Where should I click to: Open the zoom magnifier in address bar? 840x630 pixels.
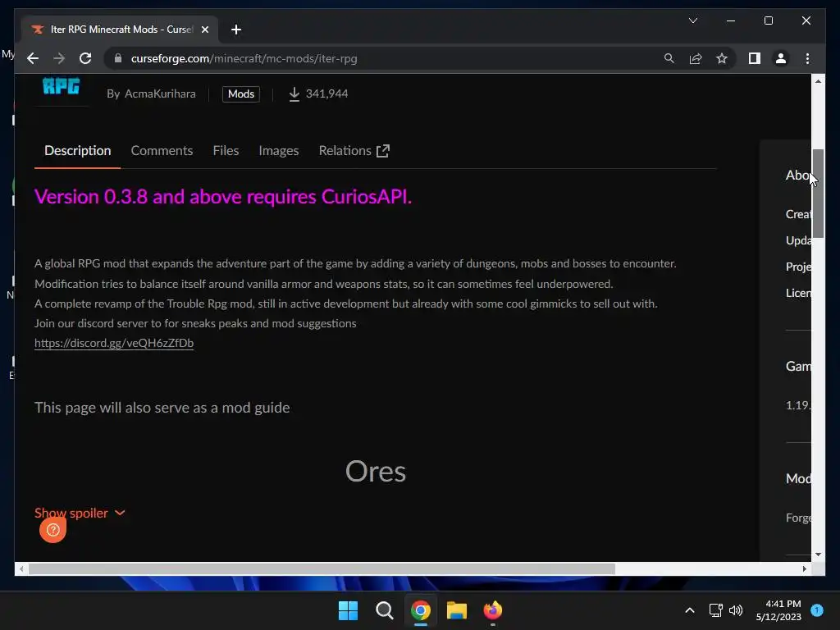[669, 58]
